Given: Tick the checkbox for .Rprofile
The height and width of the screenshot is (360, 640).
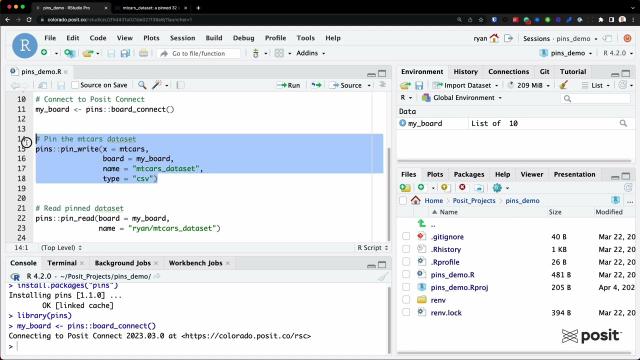Looking at the screenshot, I should tap(406, 262).
